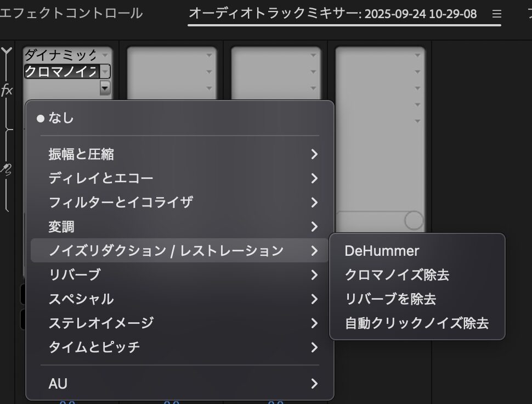The width and height of the screenshot is (532, 404).
Task: Switch to the エフェクトコントロール tab
Action: [x=71, y=14]
